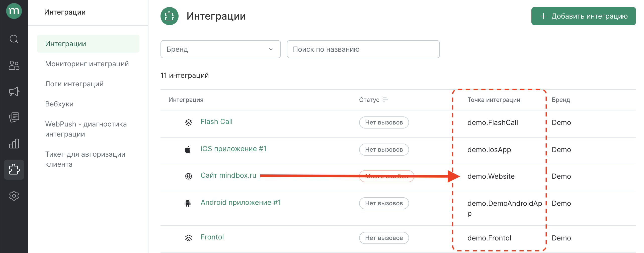
Task: Click the Много ошибок status badge
Action: 386,176
